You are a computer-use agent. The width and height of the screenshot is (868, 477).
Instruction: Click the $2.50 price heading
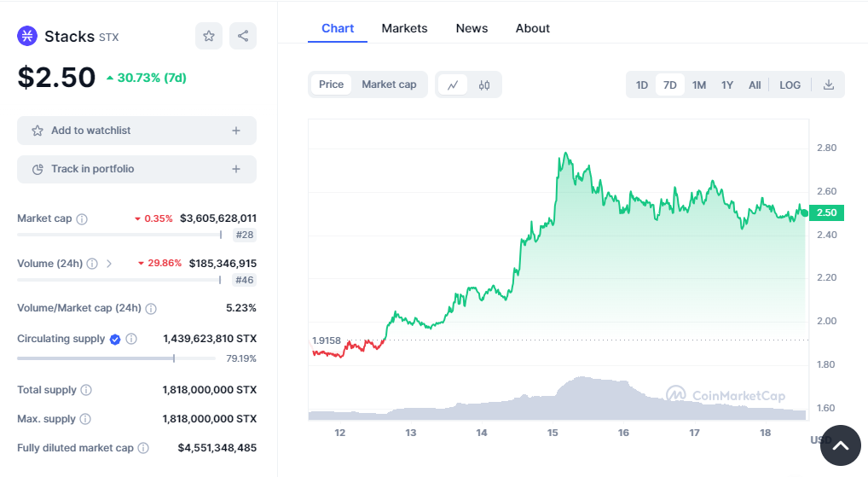tap(56, 77)
